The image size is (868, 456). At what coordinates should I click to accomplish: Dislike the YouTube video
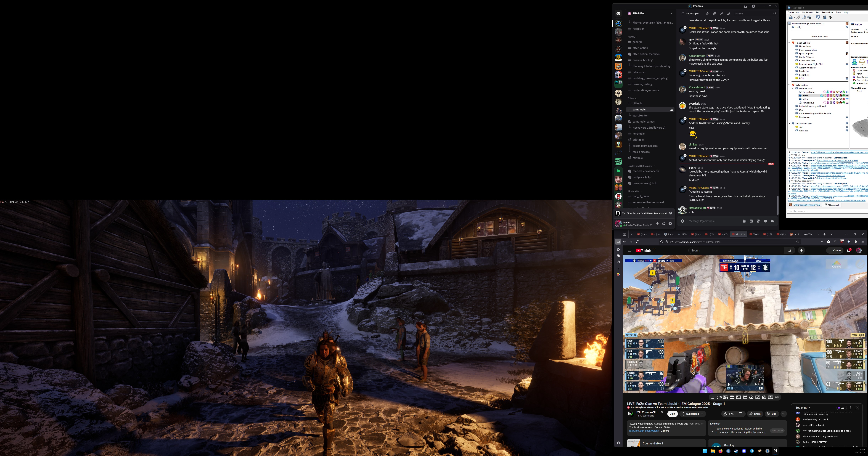(x=740, y=414)
